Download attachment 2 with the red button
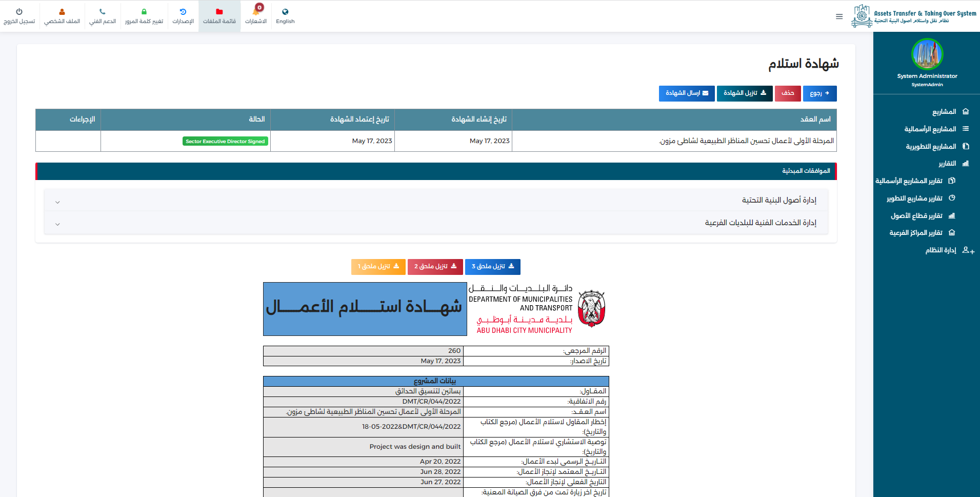The width and height of the screenshot is (980, 497). 435,267
